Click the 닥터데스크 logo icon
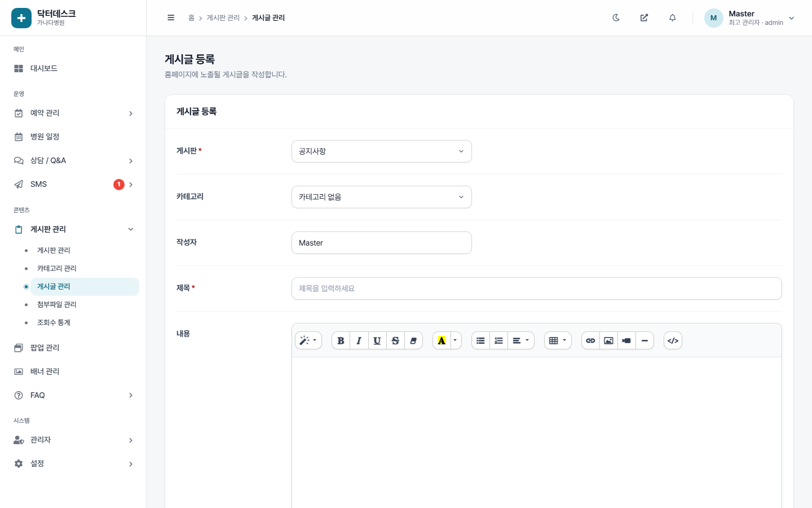 (x=21, y=18)
